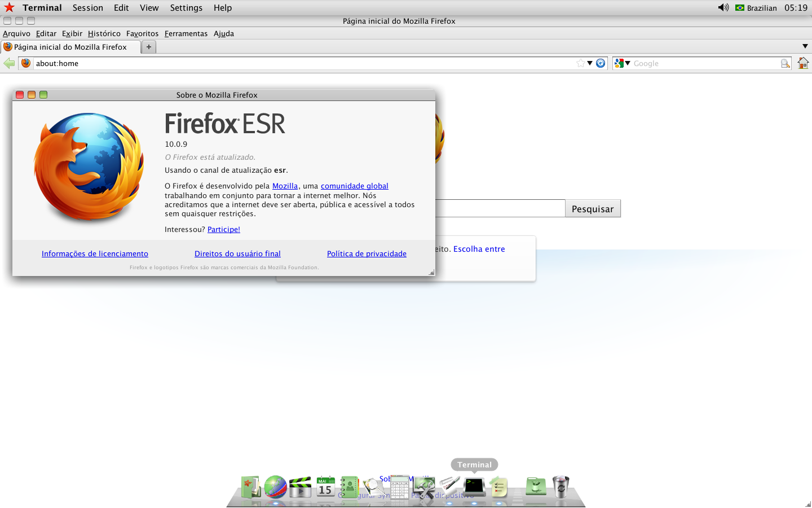Image resolution: width=812 pixels, height=508 pixels.
Task: Close the Sobre o Mozilla Firefox dialog
Action: [x=20, y=95]
